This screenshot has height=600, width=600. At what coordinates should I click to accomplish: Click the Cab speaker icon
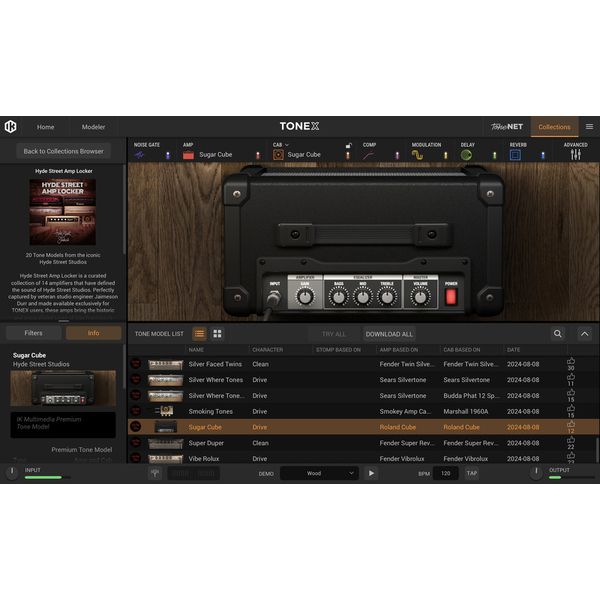point(278,155)
